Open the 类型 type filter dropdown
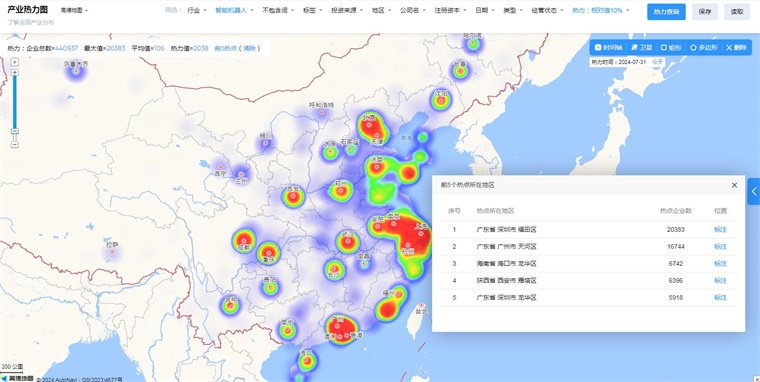Screen dimensions: 760x382 coord(513,10)
